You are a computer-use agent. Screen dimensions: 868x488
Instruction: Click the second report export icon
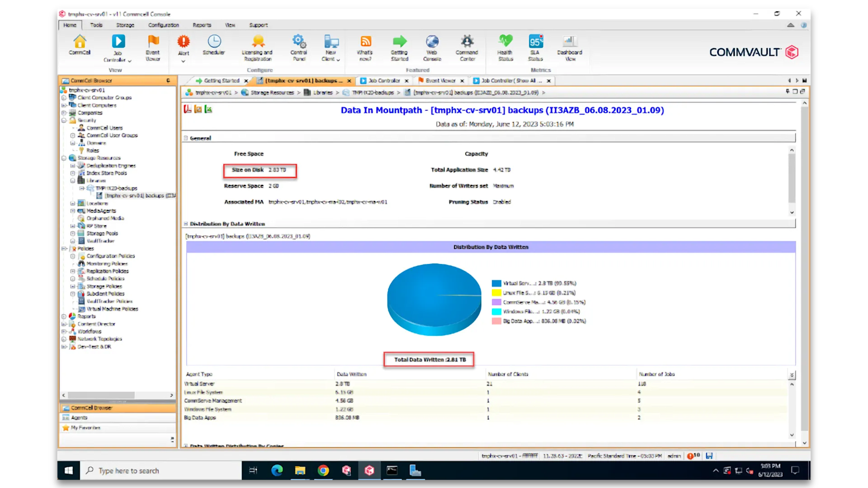pyautogui.click(x=198, y=110)
